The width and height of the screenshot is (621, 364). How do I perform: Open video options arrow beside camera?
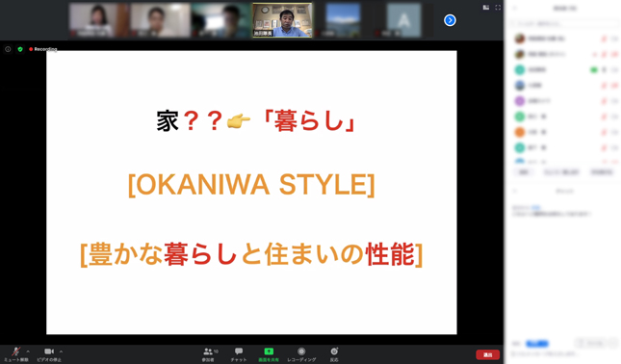[x=61, y=351]
